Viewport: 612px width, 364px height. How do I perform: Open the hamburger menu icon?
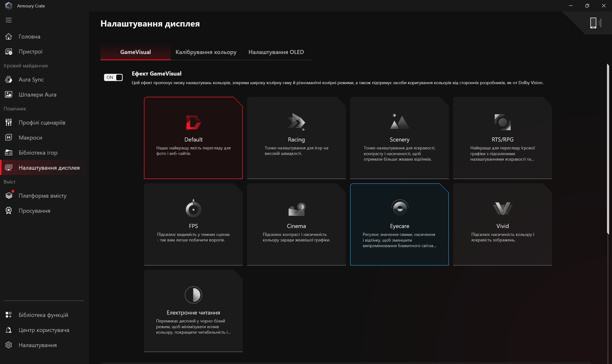coord(9,20)
